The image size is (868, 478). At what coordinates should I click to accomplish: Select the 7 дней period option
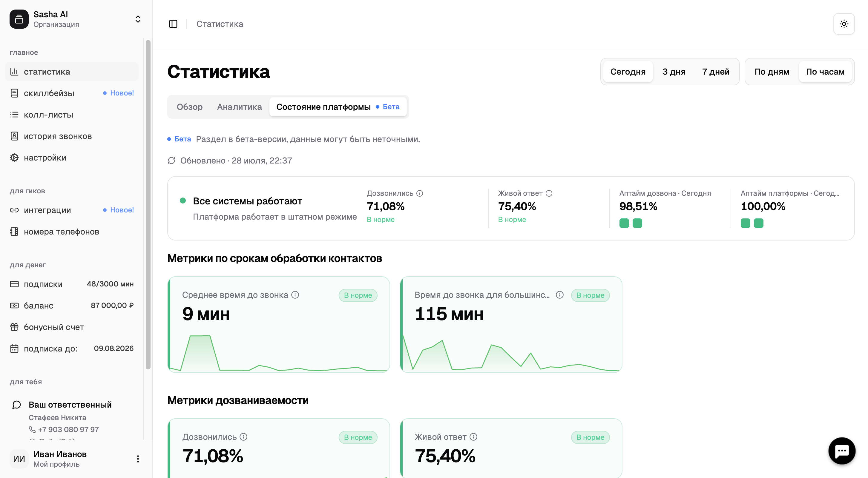click(716, 72)
